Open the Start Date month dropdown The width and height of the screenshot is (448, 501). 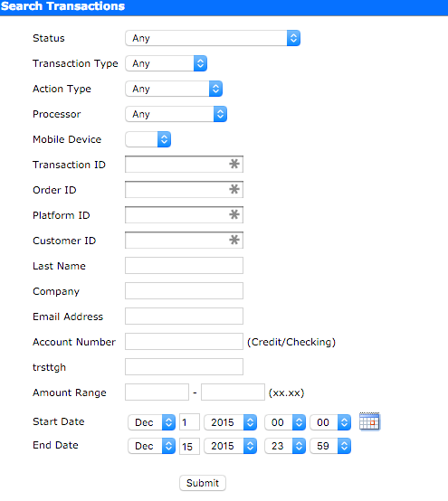coord(151,422)
